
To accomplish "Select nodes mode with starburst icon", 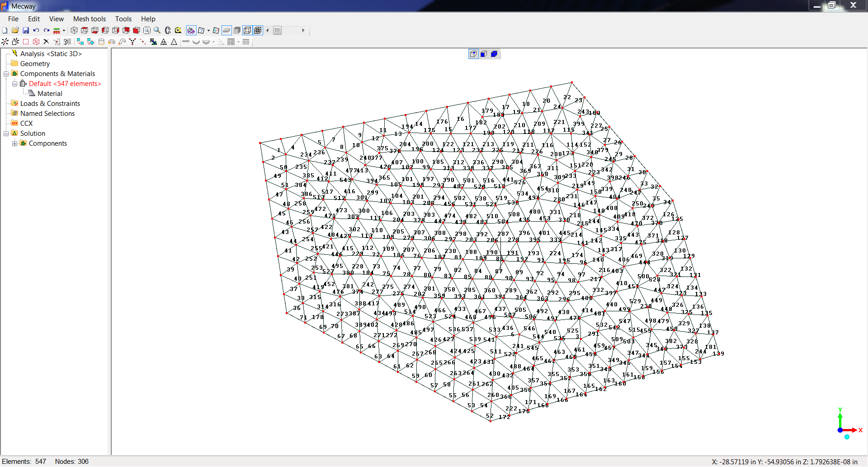I will point(5,42).
